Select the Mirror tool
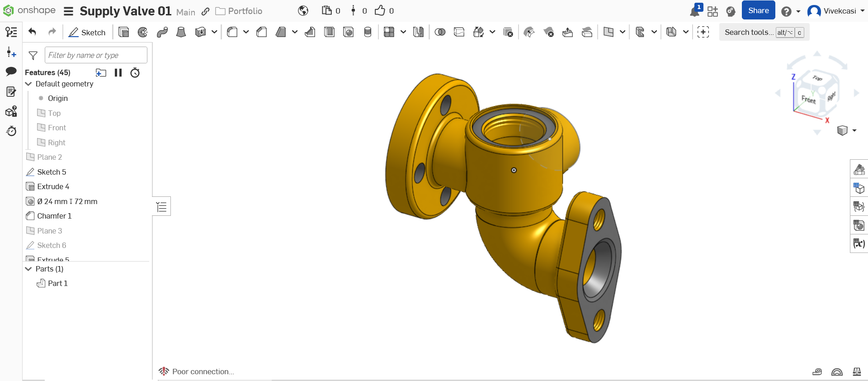This screenshot has width=868, height=381. 418,32
